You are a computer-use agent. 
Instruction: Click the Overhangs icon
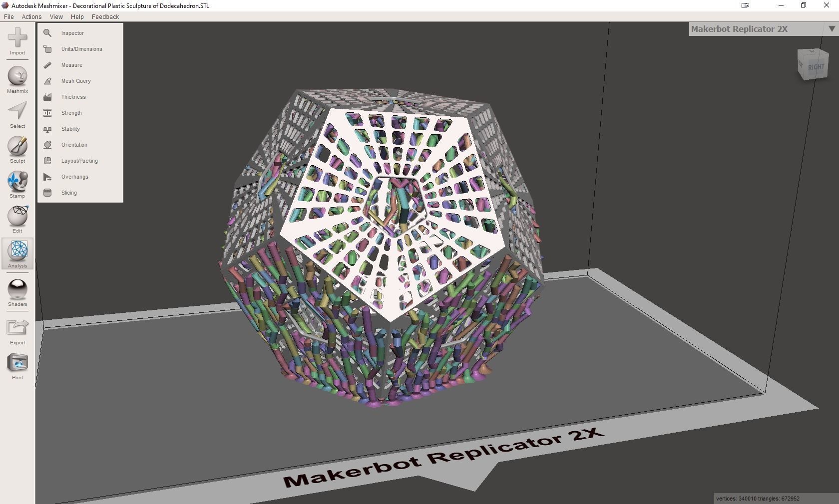(47, 177)
